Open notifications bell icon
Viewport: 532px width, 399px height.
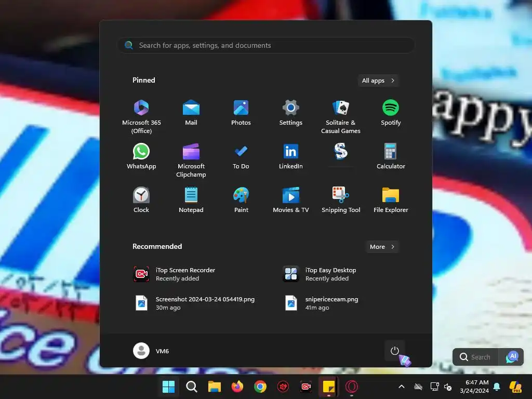click(x=497, y=387)
